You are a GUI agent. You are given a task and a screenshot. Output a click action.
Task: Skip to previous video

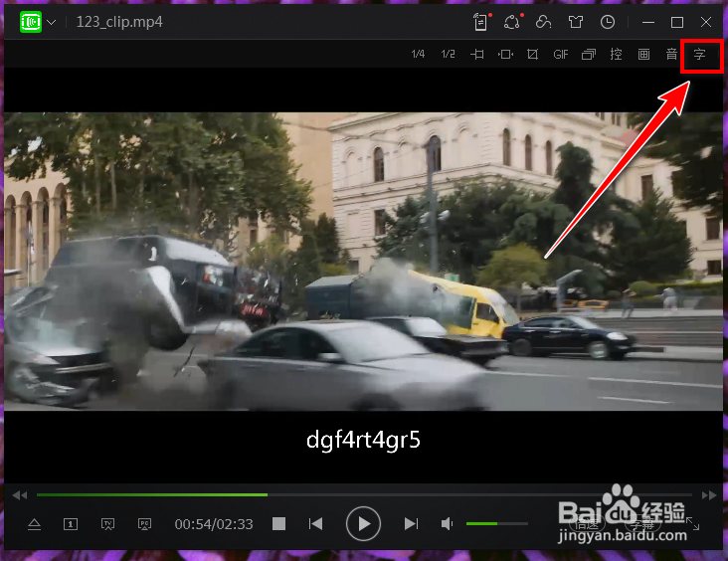point(315,524)
